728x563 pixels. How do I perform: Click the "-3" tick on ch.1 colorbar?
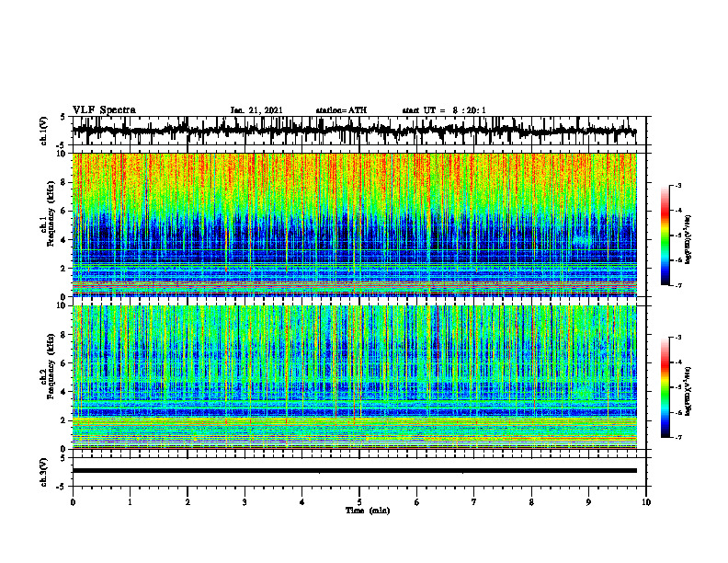click(x=677, y=185)
